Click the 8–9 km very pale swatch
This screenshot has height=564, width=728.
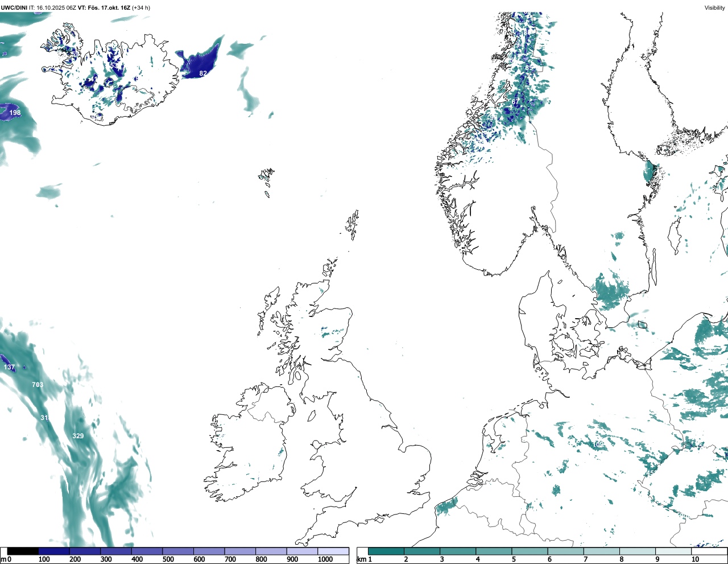point(637,551)
